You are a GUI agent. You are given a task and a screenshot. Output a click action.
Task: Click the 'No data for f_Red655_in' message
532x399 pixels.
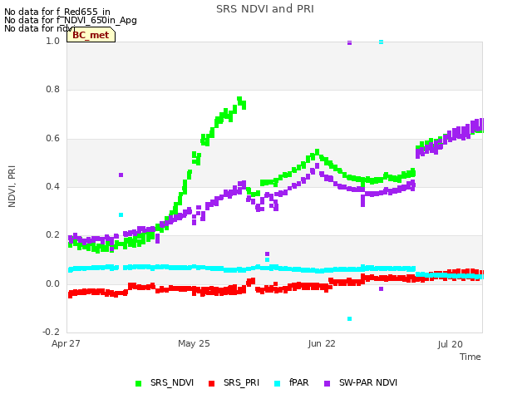pos(57,12)
